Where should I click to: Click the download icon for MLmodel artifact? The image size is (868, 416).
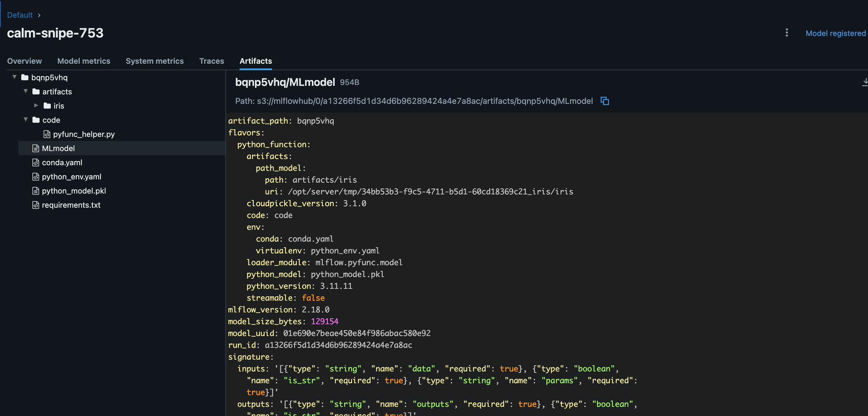pyautogui.click(x=865, y=82)
